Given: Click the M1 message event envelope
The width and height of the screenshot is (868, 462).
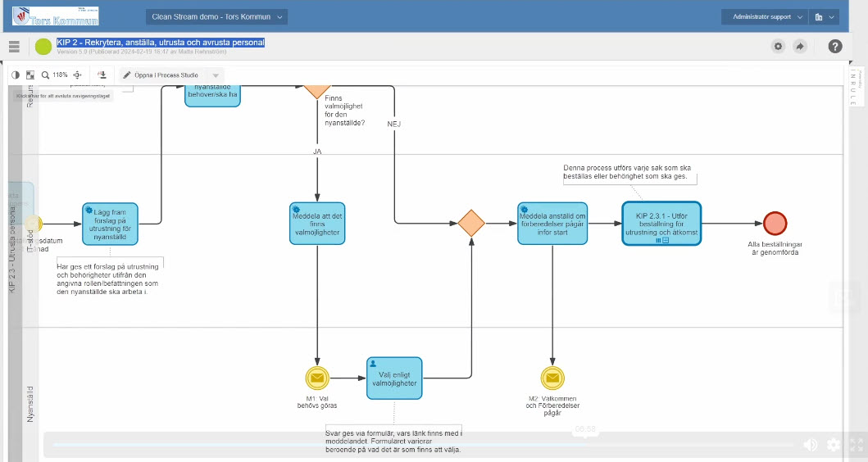Looking at the screenshot, I should click(316, 378).
